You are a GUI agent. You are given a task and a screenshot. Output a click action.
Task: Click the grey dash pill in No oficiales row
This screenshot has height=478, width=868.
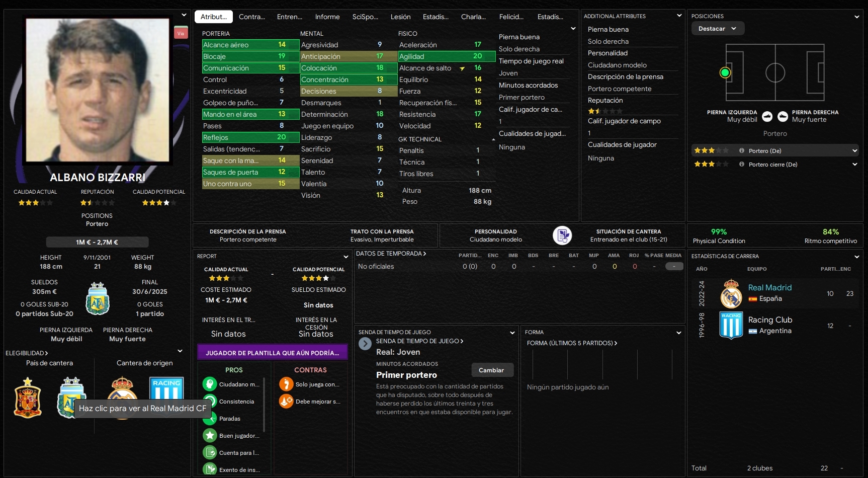674,266
